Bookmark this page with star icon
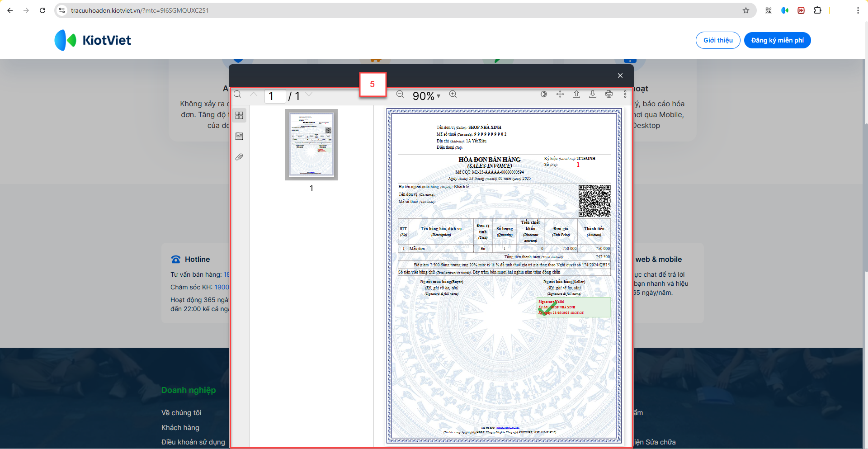The width and height of the screenshot is (868, 449). (746, 10)
